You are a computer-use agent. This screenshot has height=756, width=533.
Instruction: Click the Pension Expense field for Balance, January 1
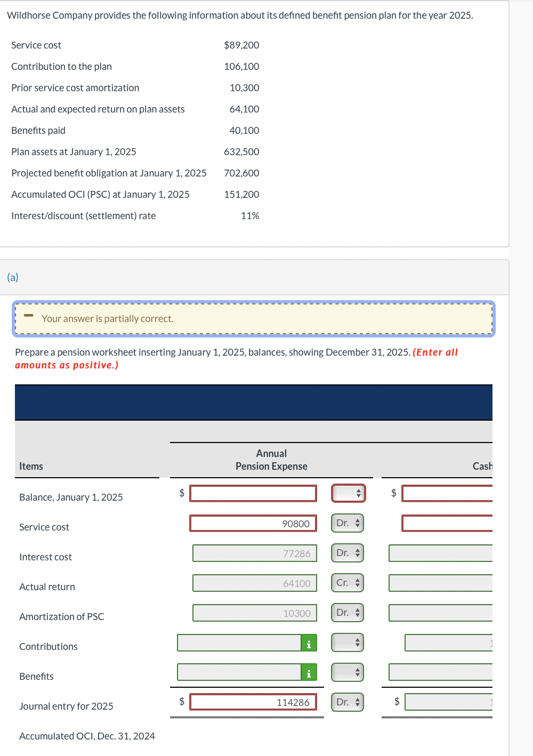pyautogui.click(x=253, y=493)
